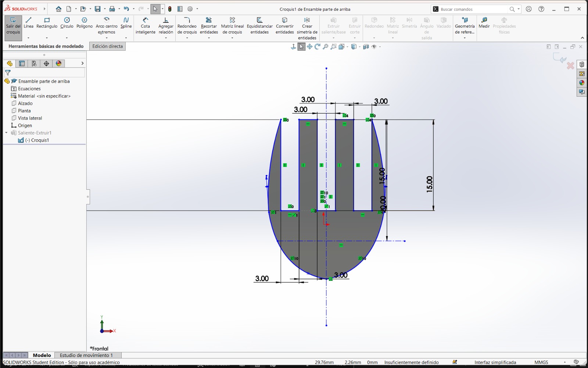Activate Crear simetría de entidades
Screen dimensions: 588x368
tap(307, 28)
